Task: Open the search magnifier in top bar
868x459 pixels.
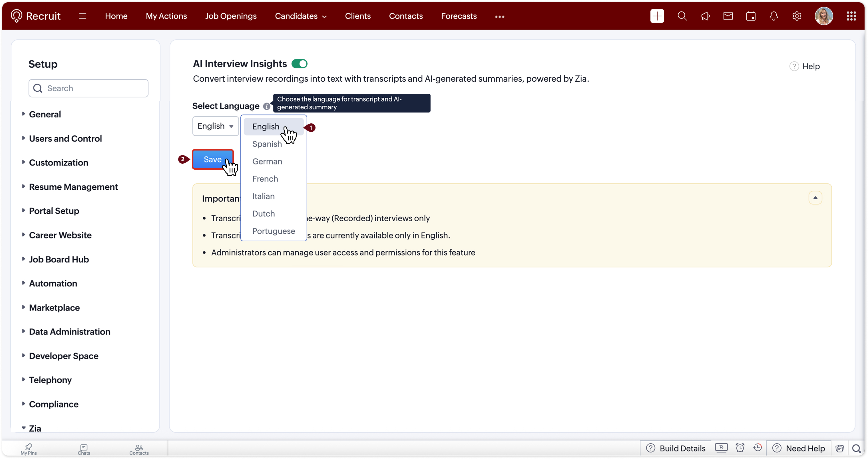Action: (682, 16)
